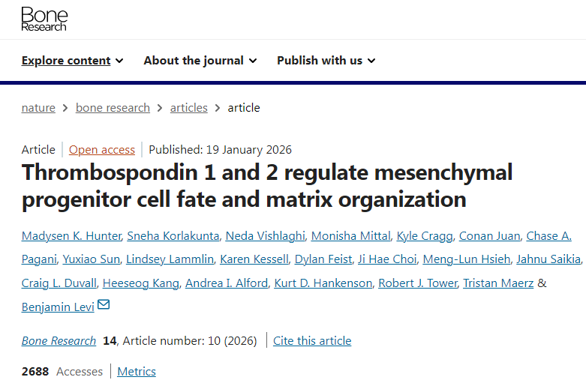The height and width of the screenshot is (392, 586).
Task: Open the bone research breadcrumb
Action: [113, 108]
